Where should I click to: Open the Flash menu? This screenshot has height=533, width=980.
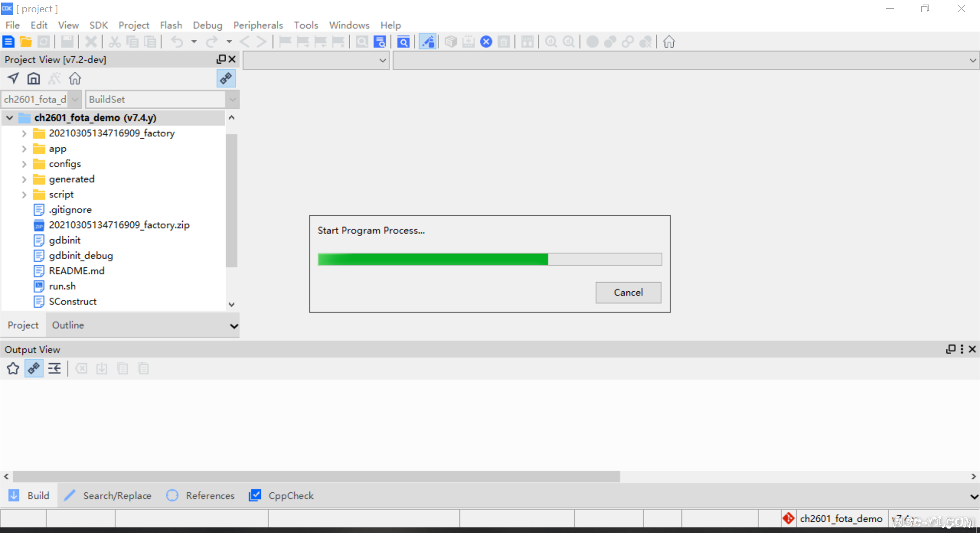[170, 25]
